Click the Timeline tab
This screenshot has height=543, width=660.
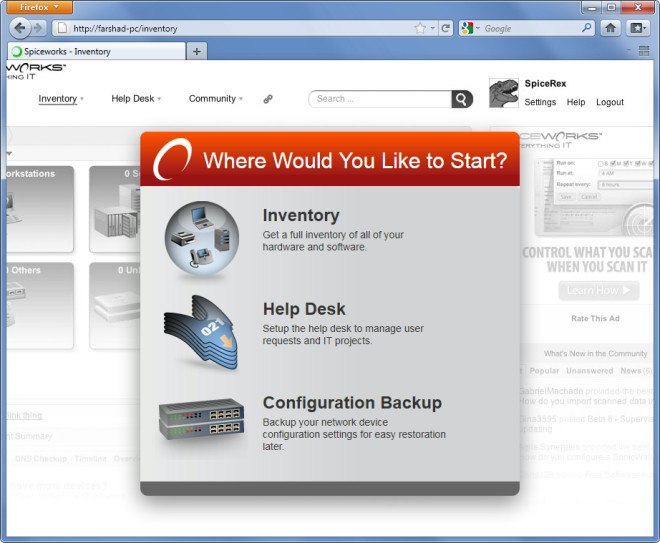click(x=90, y=459)
